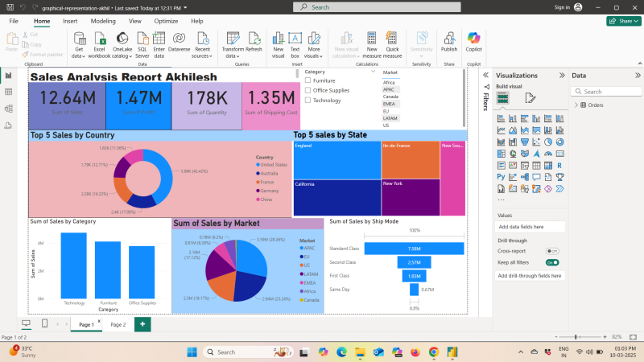Select the Treemap visual icon
Image resolution: width=644 pixels, height=362 pixels.
[x=501, y=154]
